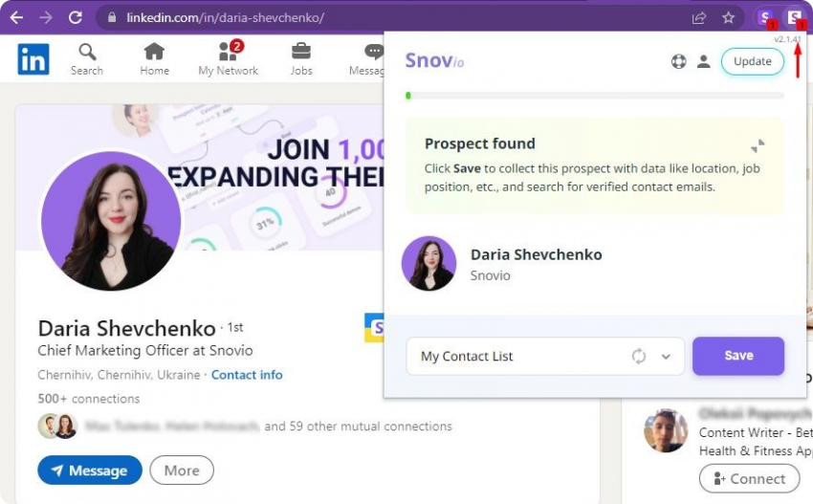Viewport: 813px width, 504px height.
Task: Click the Daria Shevchenko profile name heading
Action: tap(126, 328)
